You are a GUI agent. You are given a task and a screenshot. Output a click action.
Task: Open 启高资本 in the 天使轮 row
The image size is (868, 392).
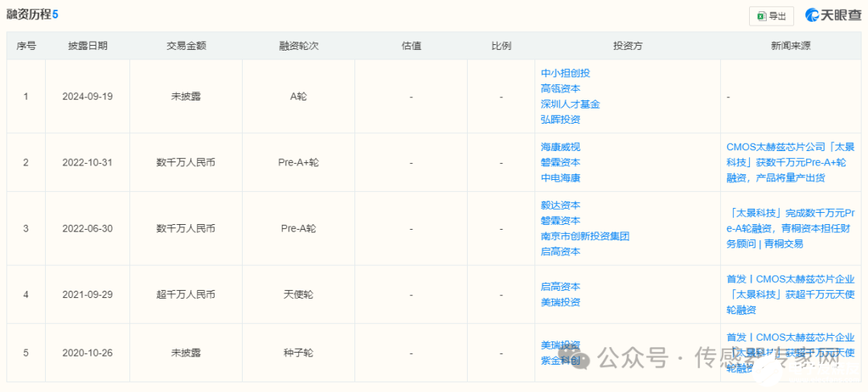point(560,287)
